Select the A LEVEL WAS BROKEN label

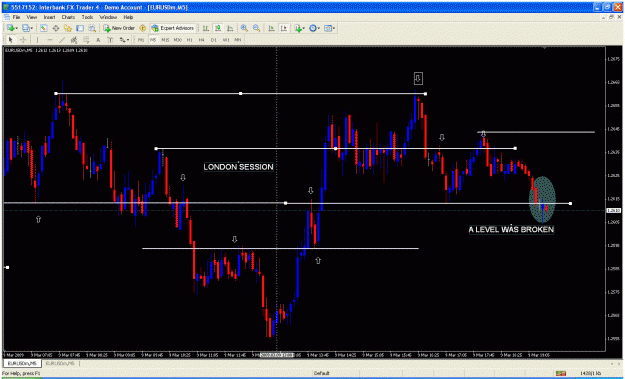[511, 230]
